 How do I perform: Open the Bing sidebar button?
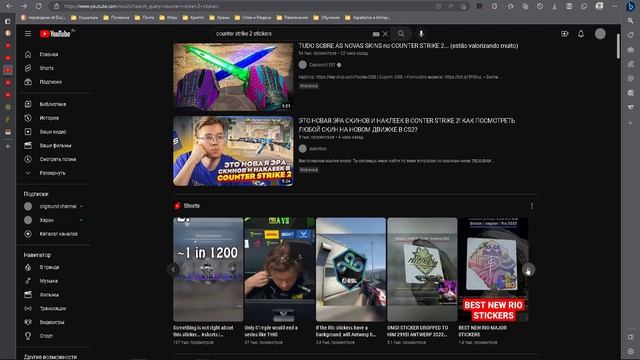tap(631, 6)
